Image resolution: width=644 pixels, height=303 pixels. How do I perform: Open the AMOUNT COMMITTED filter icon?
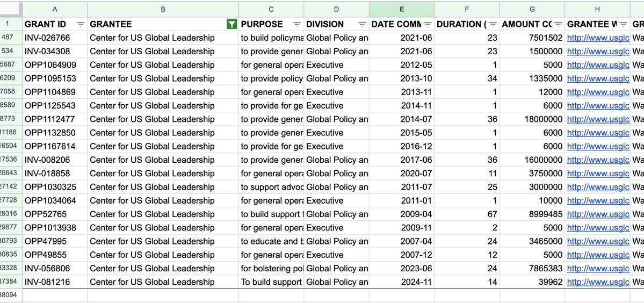coord(558,24)
